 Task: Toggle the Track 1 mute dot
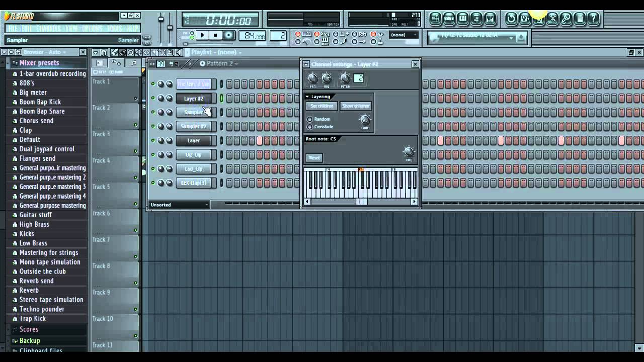pyautogui.click(x=135, y=99)
